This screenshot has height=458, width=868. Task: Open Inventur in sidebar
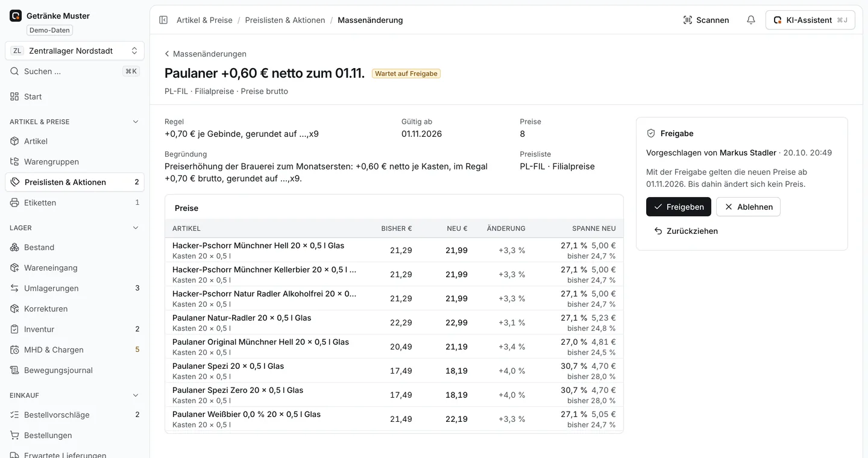(75, 329)
